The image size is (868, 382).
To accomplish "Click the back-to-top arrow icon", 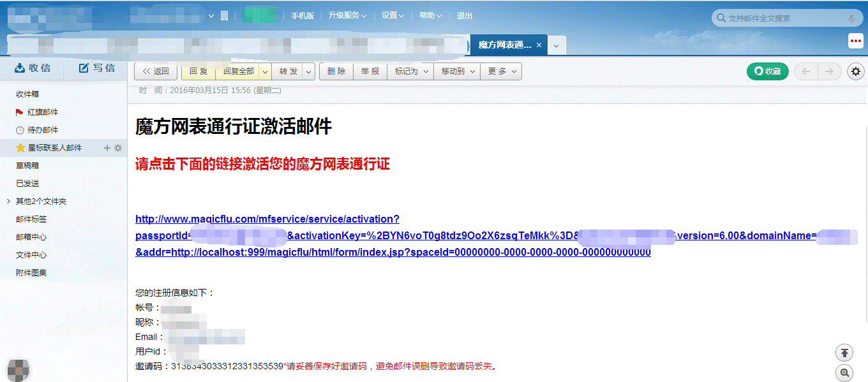I will [844, 352].
